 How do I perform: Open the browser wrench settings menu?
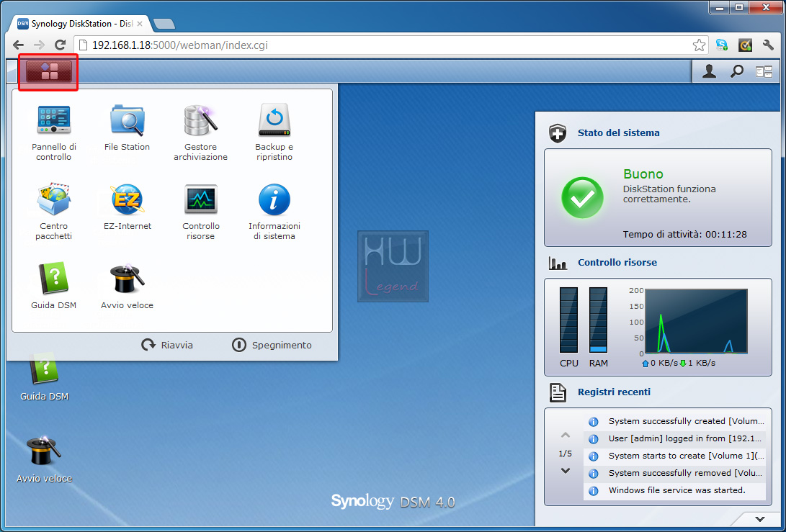click(x=768, y=45)
